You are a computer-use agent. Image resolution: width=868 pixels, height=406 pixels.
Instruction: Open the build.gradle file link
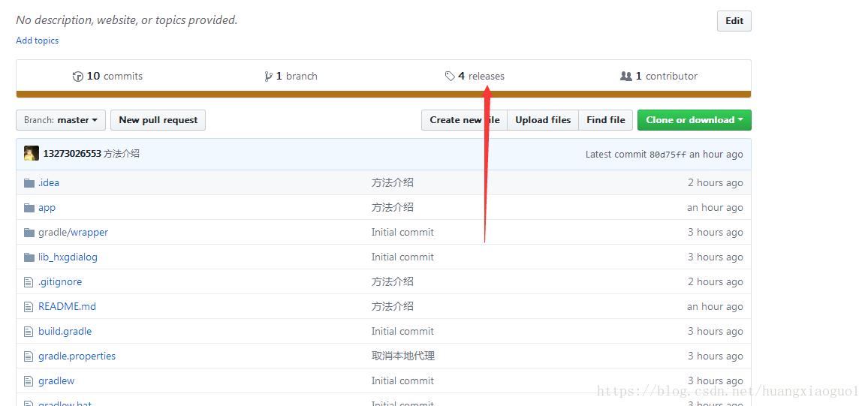point(65,331)
